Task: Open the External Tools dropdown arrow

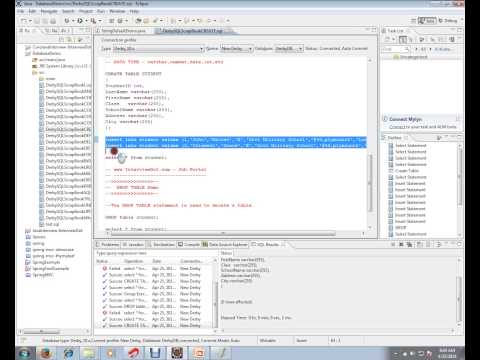Action: pos(100,21)
